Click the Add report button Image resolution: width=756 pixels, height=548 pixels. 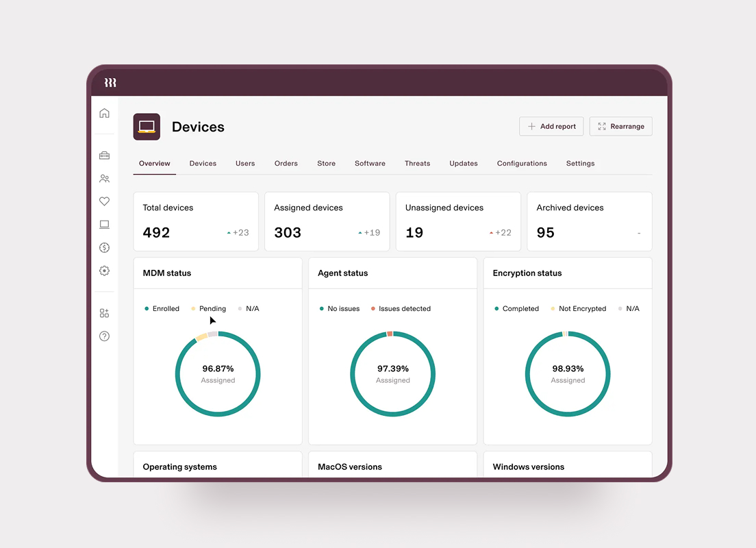551,126
